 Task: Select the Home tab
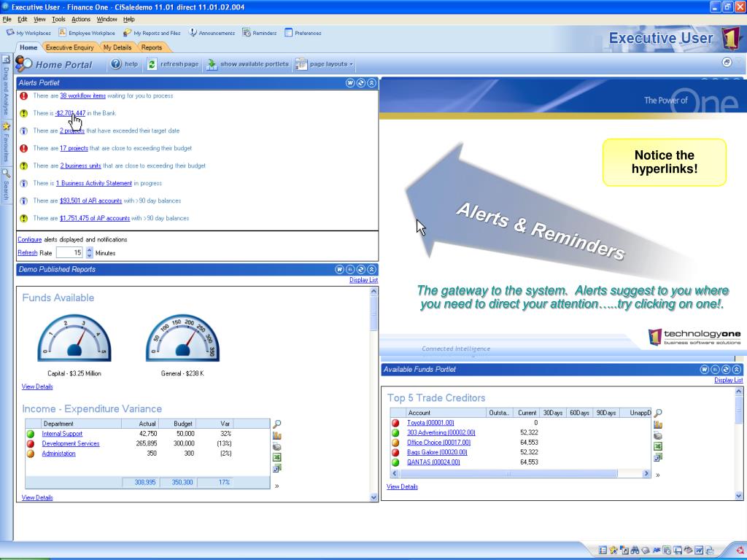point(28,47)
